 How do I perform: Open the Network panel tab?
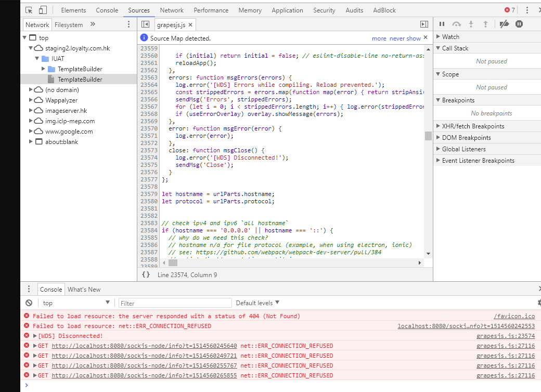(x=172, y=10)
